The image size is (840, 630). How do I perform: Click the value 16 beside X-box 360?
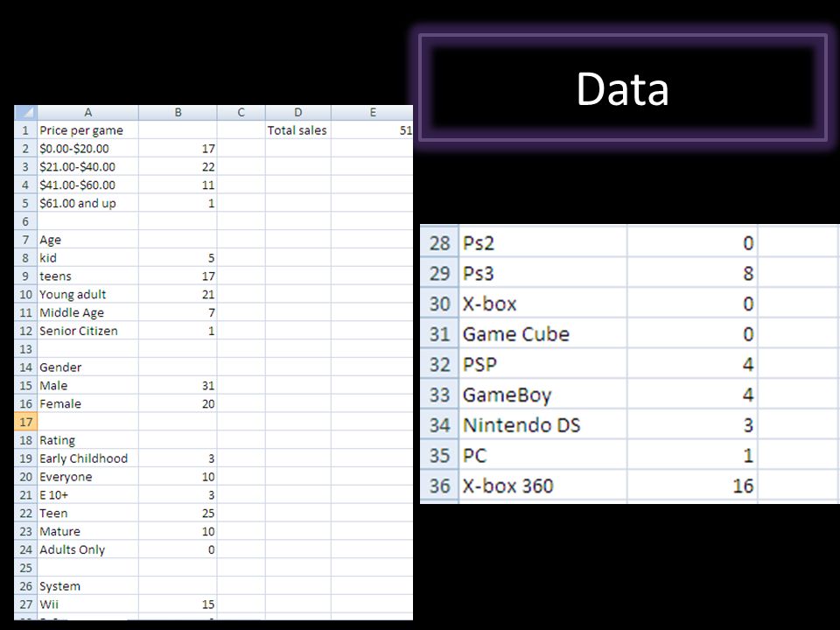[x=691, y=486]
